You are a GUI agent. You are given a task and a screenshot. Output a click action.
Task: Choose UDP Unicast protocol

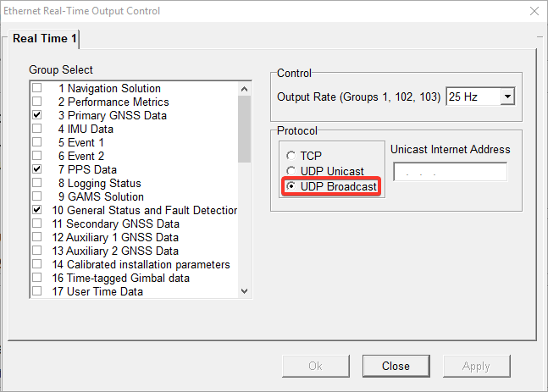[x=292, y=171]
